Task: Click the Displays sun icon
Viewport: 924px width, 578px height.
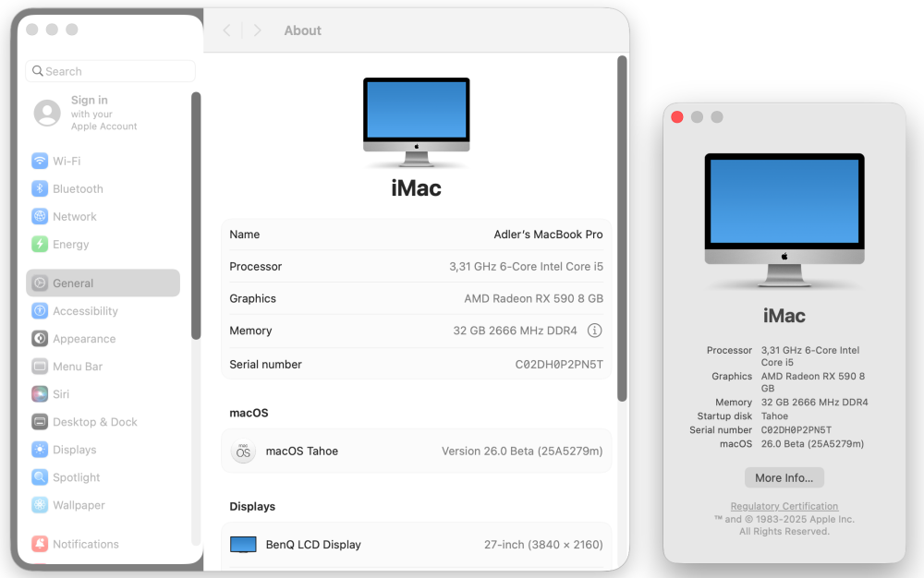Action: point(40,449)
